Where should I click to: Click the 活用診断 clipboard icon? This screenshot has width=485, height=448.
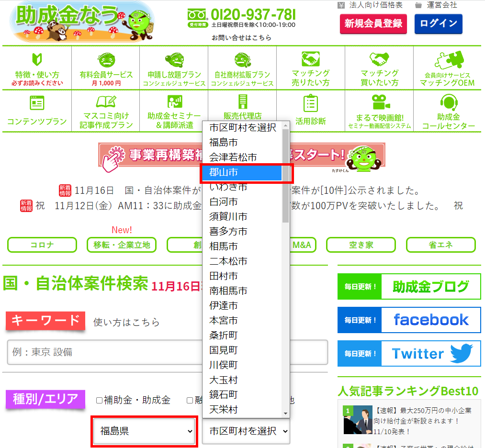tap(310, 103)
